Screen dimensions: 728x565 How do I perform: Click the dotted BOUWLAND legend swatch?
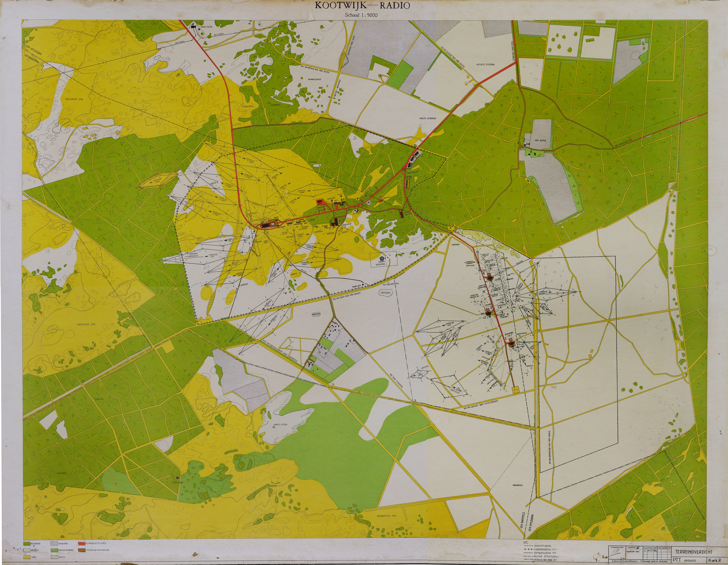pos(54,544)
